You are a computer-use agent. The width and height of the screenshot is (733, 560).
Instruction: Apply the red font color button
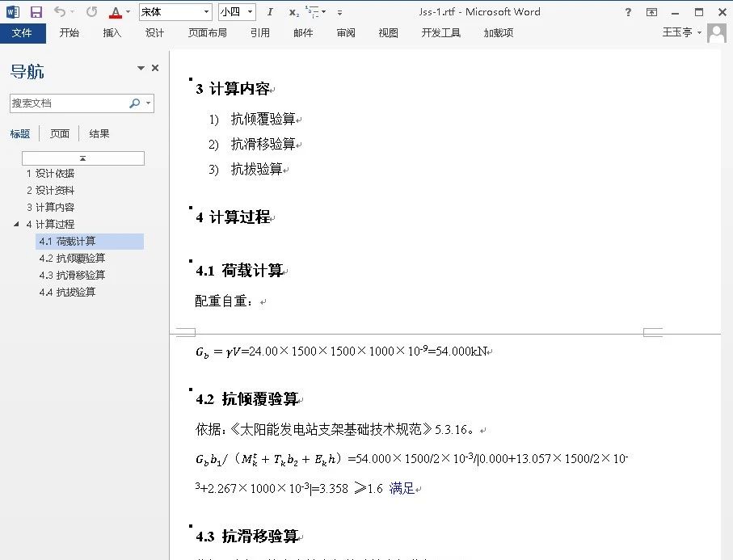[x=115, y=12]
